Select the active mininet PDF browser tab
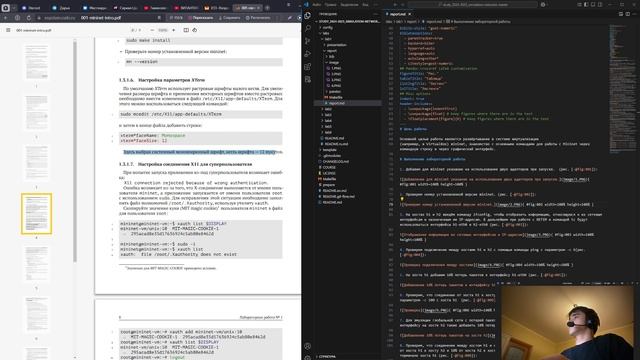 [247, 8]
